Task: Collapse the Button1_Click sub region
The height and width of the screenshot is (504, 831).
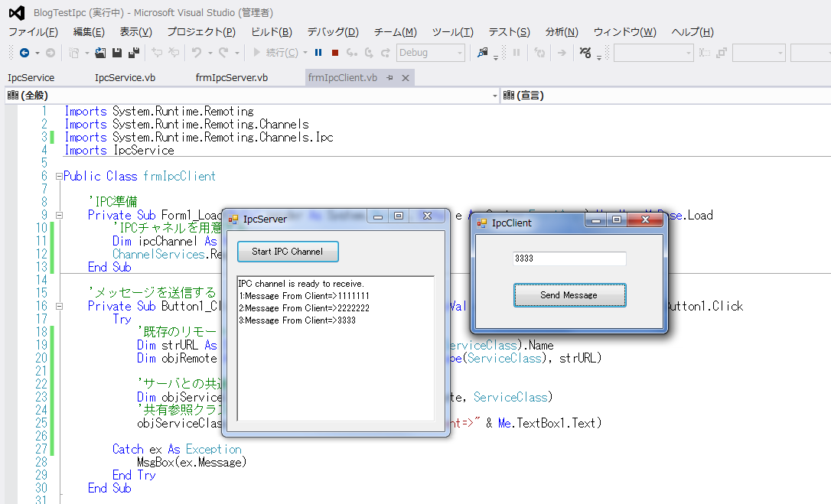Action: (x=60, y=307)
